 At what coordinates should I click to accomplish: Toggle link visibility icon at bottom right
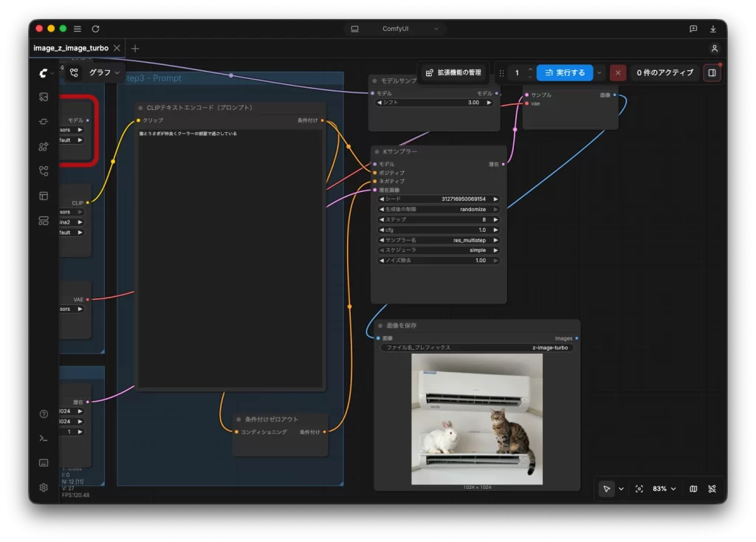coord(712,489)
